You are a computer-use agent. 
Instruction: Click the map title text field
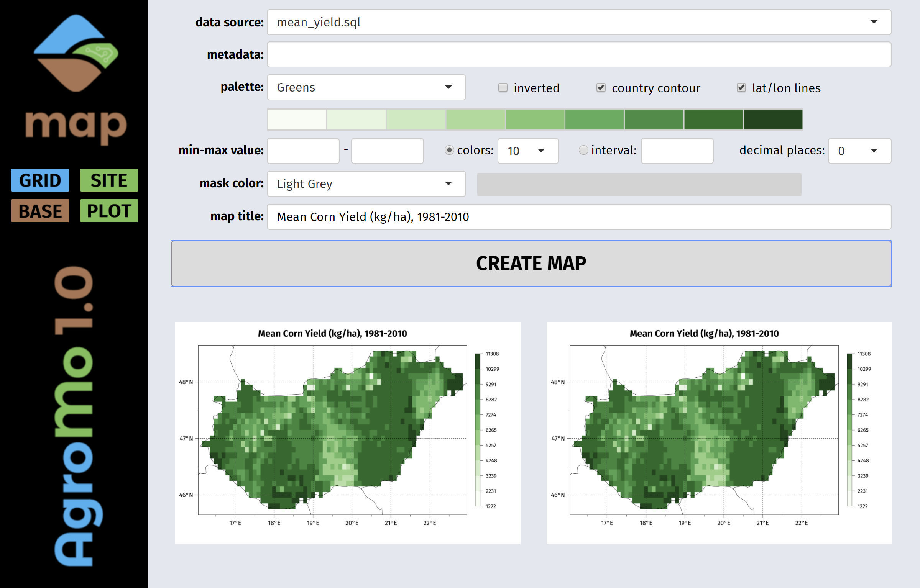[x=579, y=217]
